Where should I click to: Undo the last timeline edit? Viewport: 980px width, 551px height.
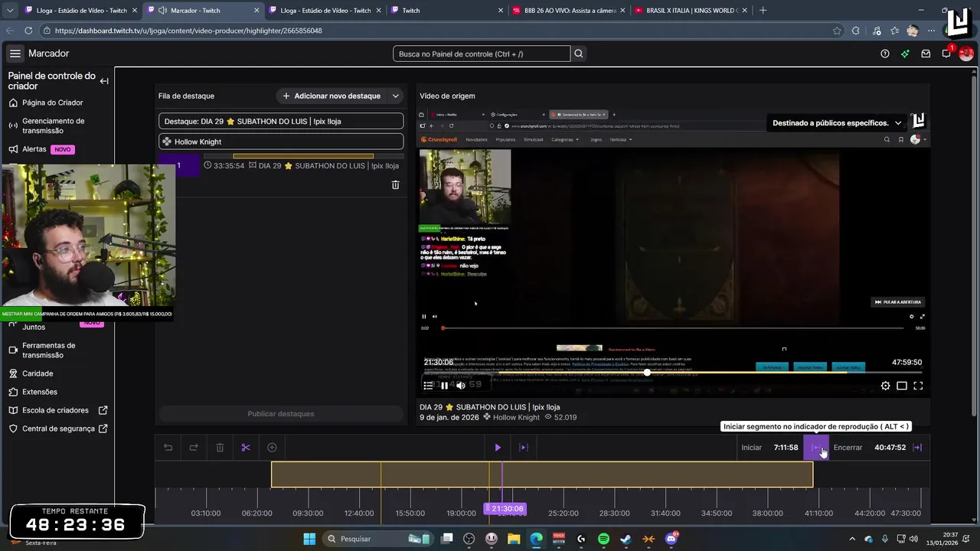[168, 448]
